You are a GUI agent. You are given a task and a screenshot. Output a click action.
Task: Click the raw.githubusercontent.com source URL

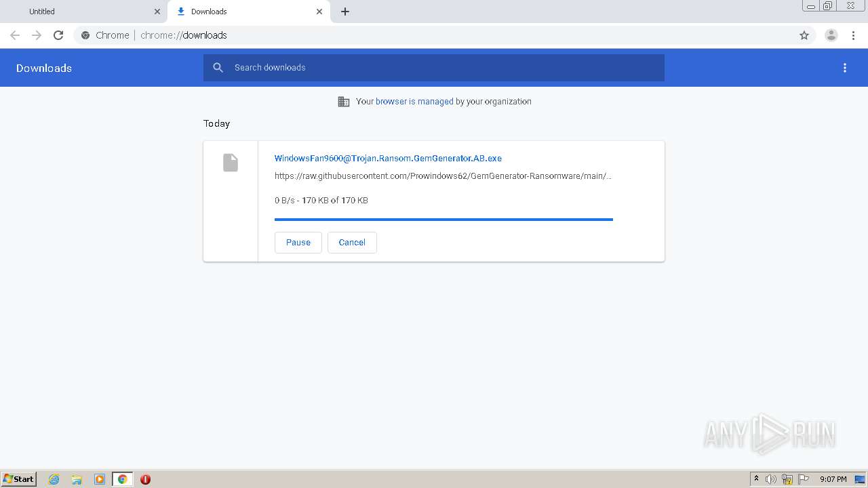443,176
